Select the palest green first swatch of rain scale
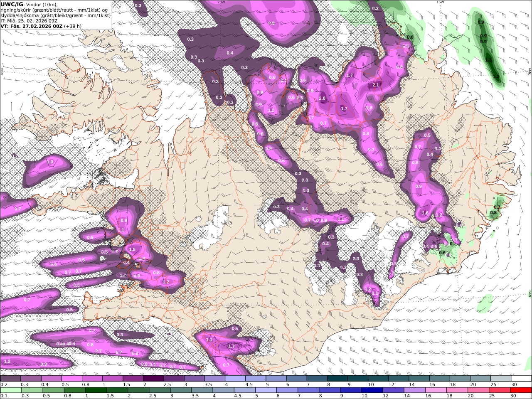Screen dimensions: 532x399 10,390
